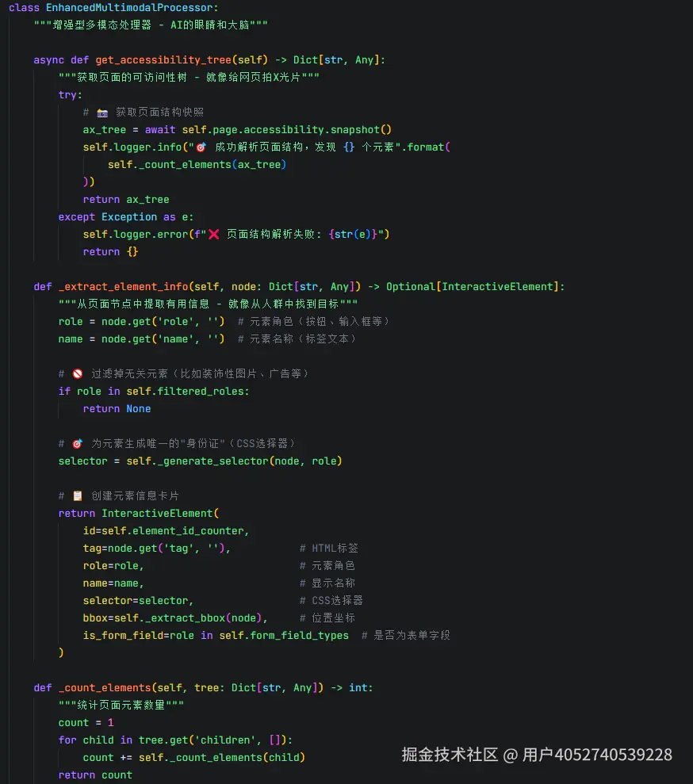Image resolution: width=693 pixels, height=784 pixels.
Task: Click the "return count" statement
Action: [x=95, y=775]
